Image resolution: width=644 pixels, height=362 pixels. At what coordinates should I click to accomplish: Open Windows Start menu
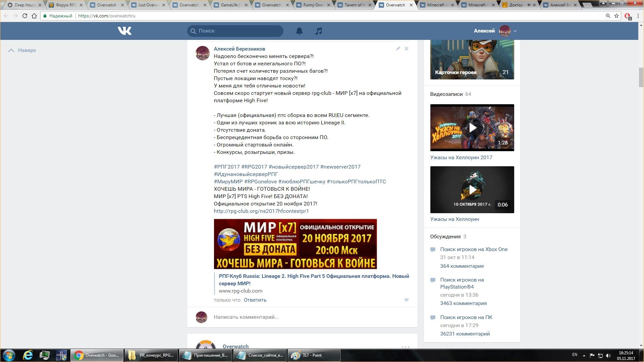point(9,355)
